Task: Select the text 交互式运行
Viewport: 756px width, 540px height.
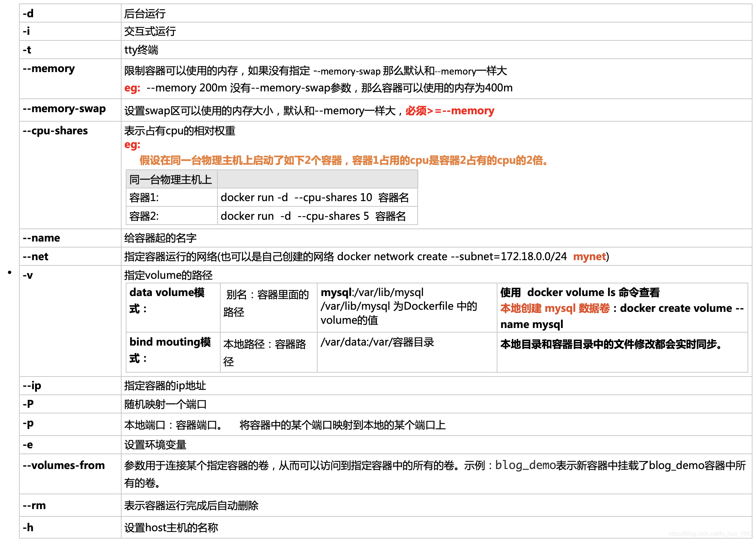Action: pyautogui.click(x=150, y=31)
